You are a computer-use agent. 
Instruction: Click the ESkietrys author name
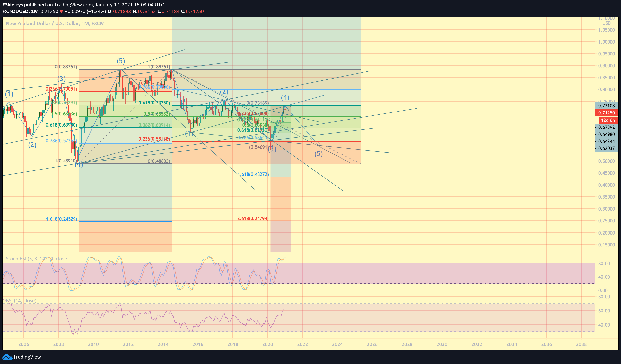(13, 5)
